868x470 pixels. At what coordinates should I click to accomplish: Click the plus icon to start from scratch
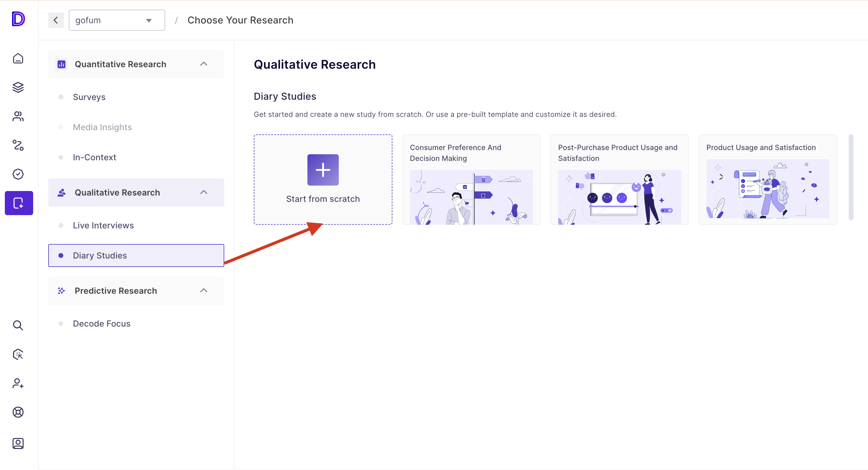[323, 170]
